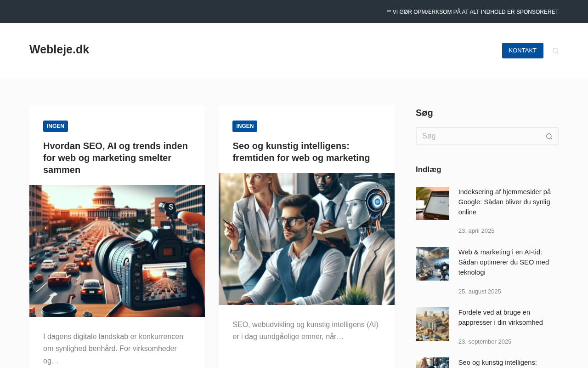Go to Webleje.dk homepage logo
This screenshot has width=588, height=368.
tap(59, 49)
